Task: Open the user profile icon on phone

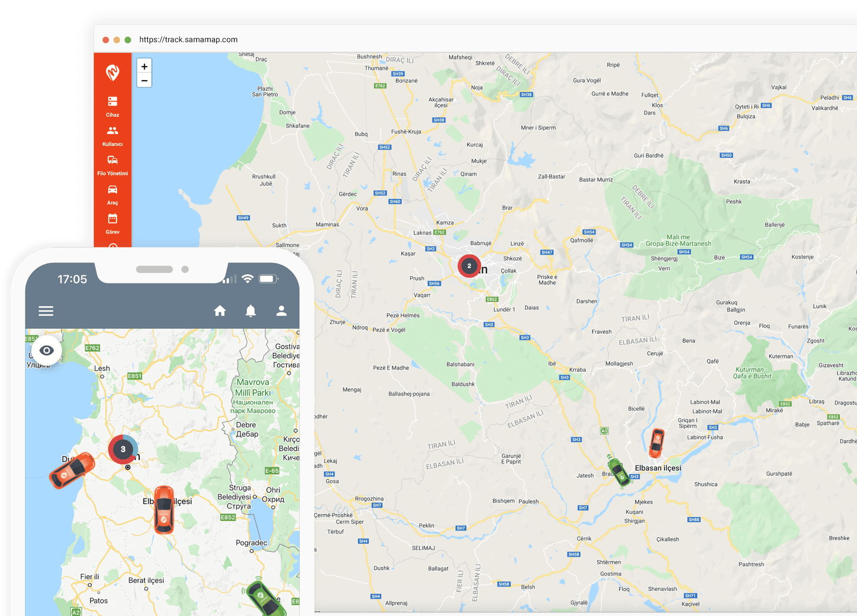Action: tap(282, 310)
